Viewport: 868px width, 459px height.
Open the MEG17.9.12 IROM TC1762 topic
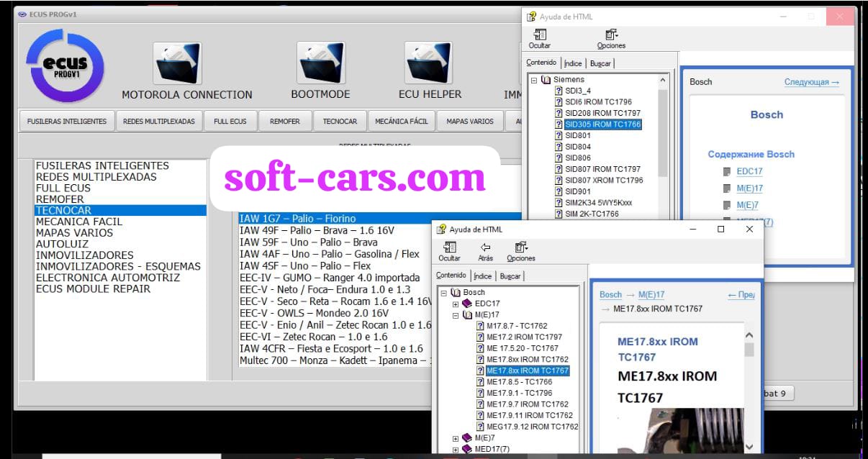[x=533, y=427]
